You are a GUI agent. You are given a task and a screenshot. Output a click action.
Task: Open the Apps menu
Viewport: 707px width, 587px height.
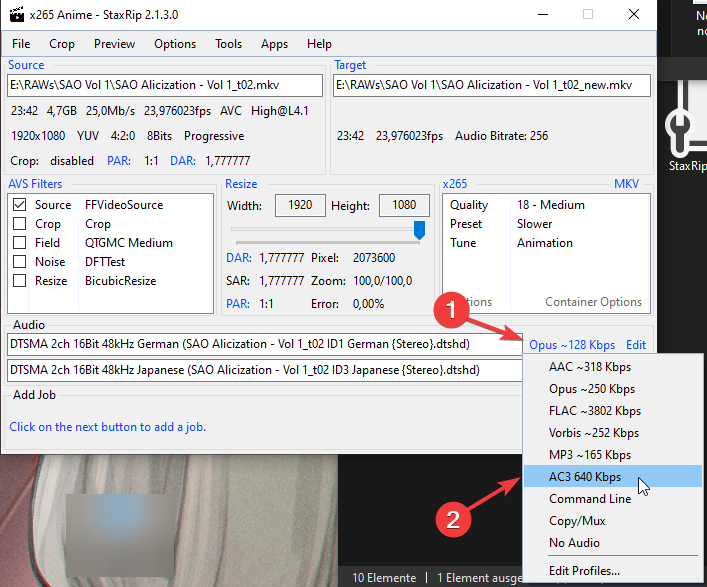coord(274,44)
